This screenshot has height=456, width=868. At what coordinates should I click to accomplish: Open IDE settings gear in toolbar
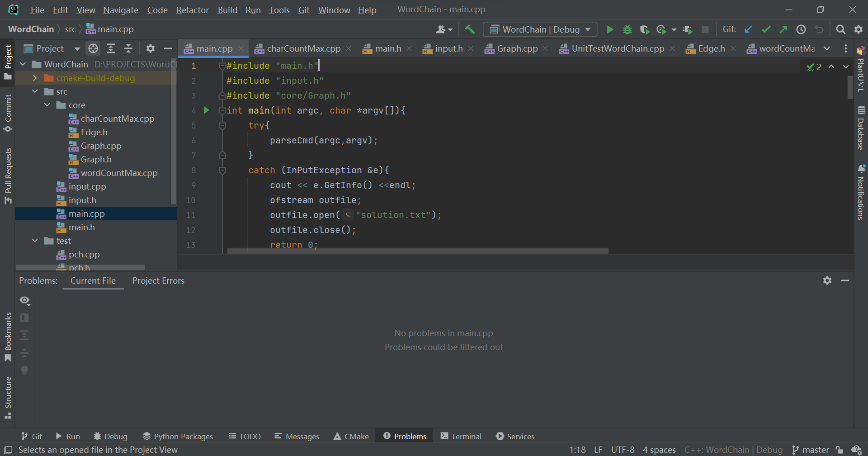tap(858, 29)
